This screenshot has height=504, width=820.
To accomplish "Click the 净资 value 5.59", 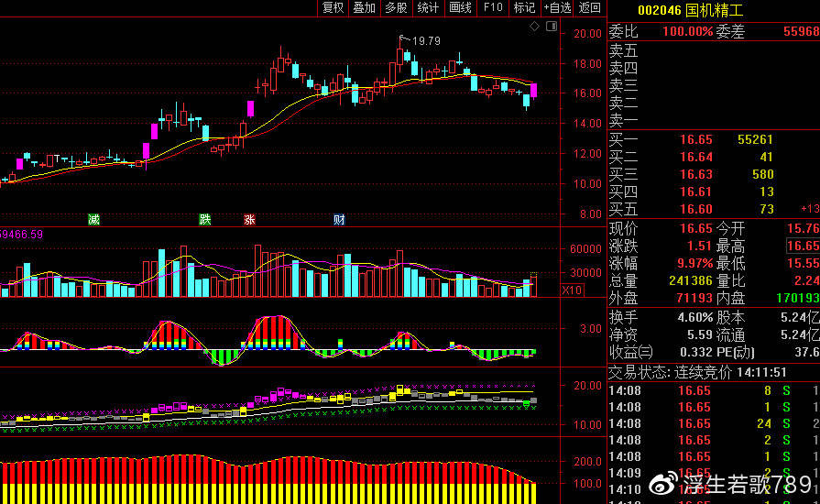I will (700, 334).
